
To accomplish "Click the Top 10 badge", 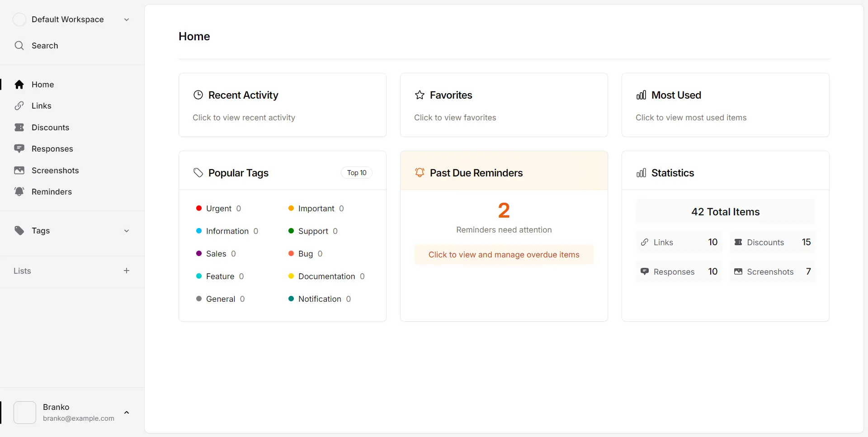I will click(357, 173).
